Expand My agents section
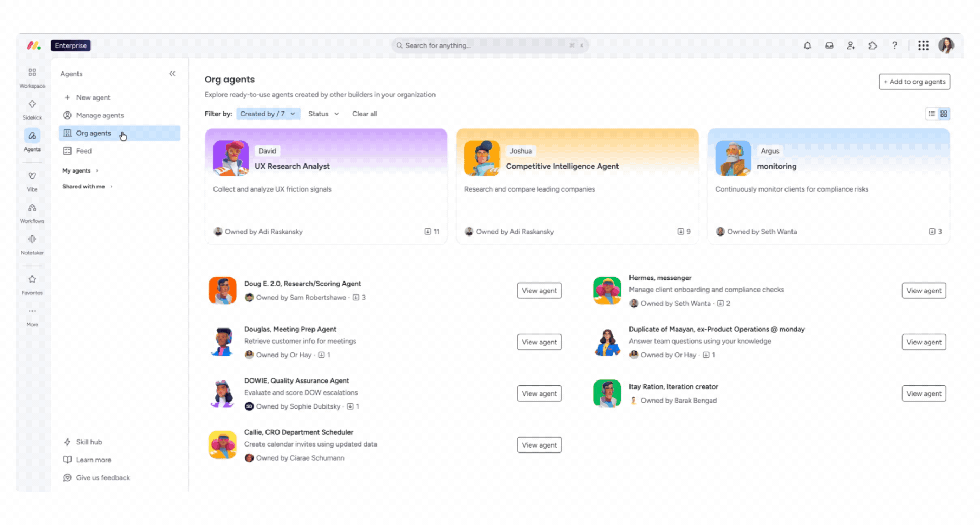 [80, 170]
